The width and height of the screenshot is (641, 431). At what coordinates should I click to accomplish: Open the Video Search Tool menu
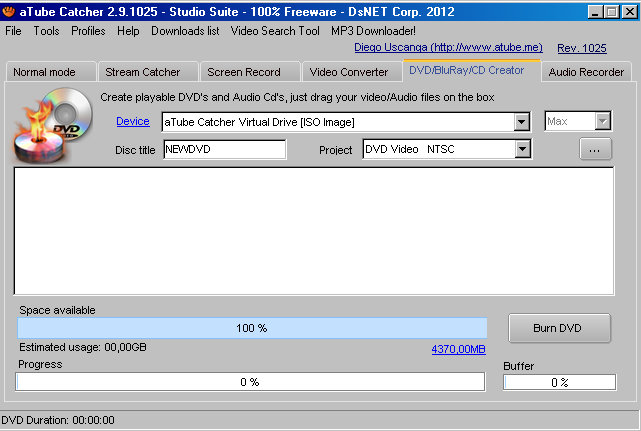pos(275,31)
